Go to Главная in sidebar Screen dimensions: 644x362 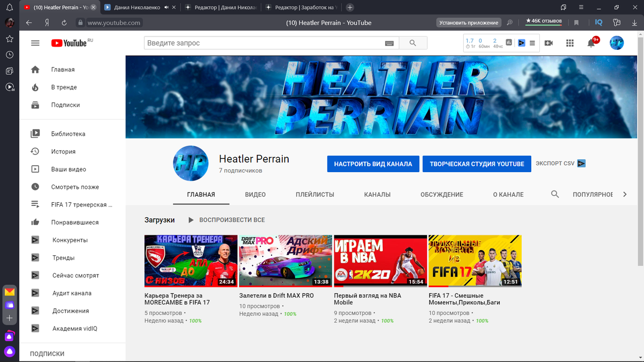72,70
